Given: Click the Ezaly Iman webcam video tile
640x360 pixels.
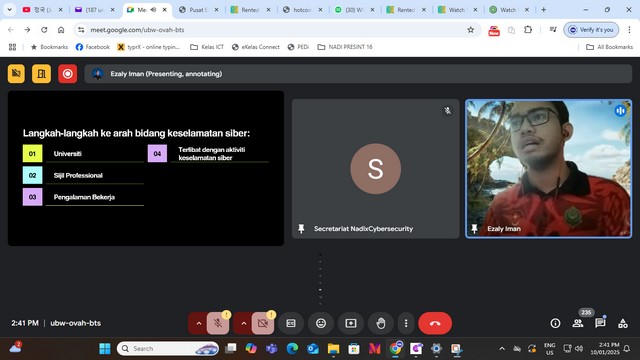Looking at the screenshot, I should 549,168.
